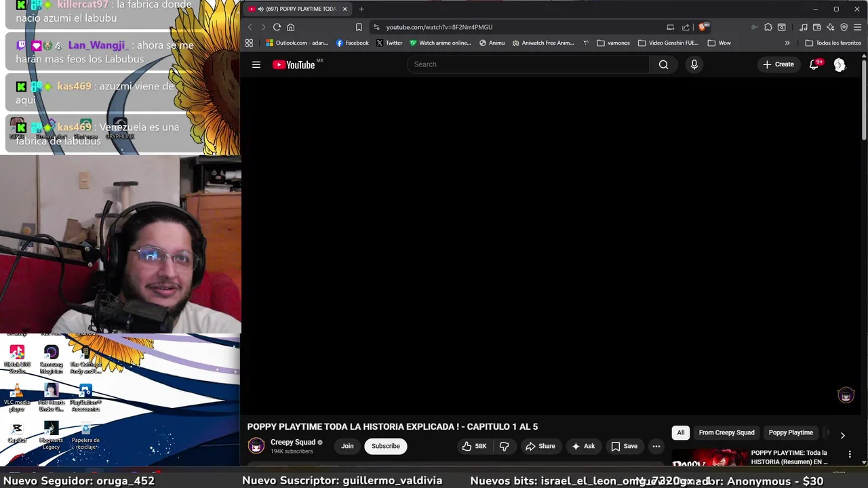Open YouTube notifications bell

pos(814,64)
